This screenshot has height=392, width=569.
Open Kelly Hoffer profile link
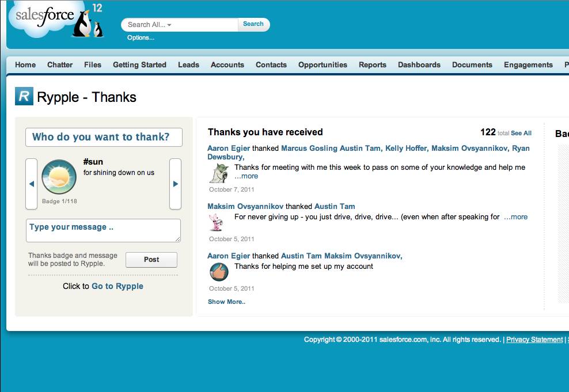point(407,149)
